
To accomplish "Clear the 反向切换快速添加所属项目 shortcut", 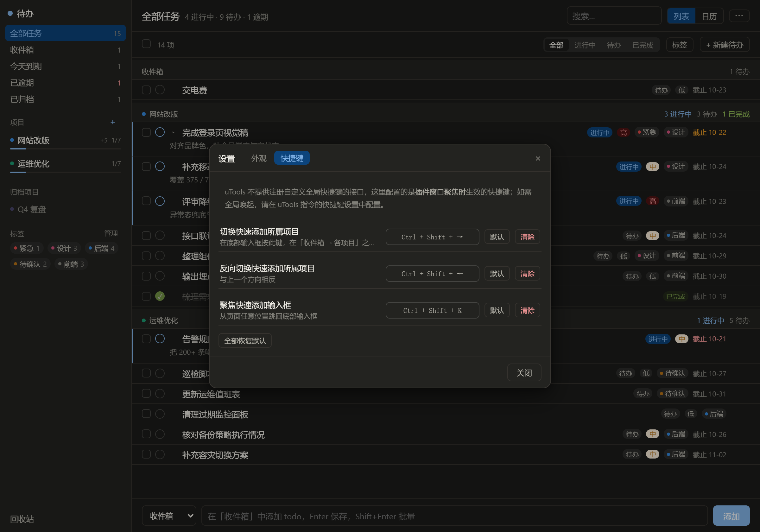I will point(527,274).
